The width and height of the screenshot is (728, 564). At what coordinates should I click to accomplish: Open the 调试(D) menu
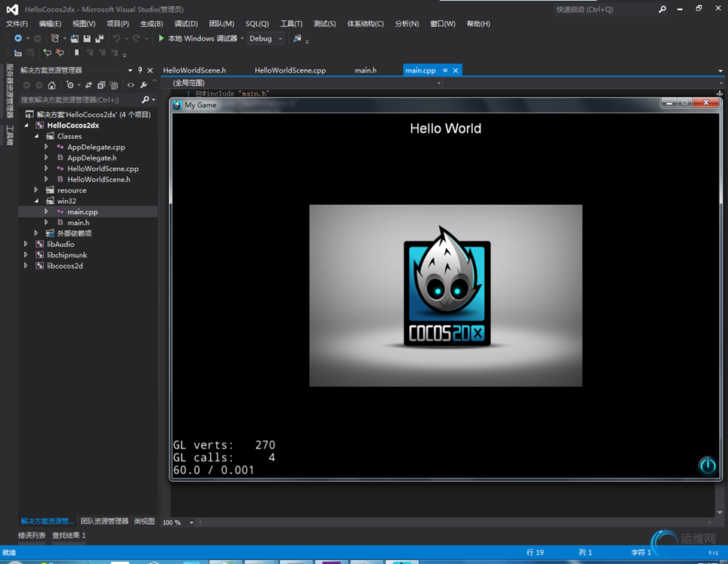tap(185, 24)
